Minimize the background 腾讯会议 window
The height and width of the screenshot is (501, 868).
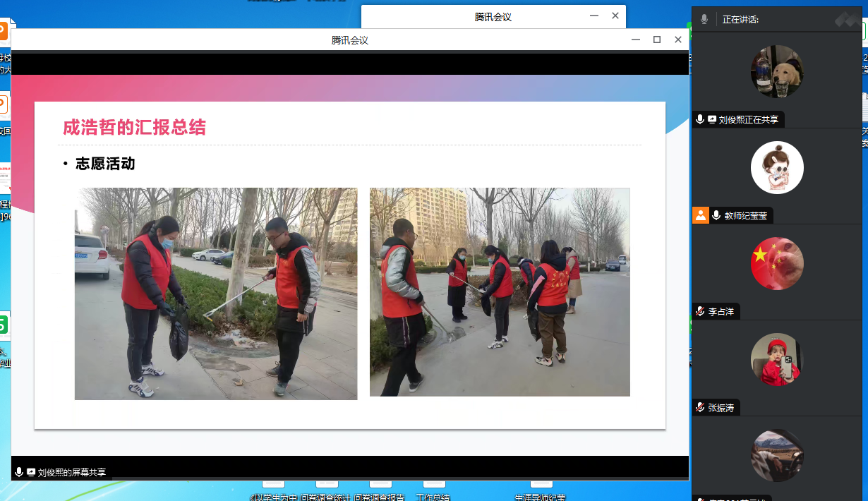click(x=593, y=16)
